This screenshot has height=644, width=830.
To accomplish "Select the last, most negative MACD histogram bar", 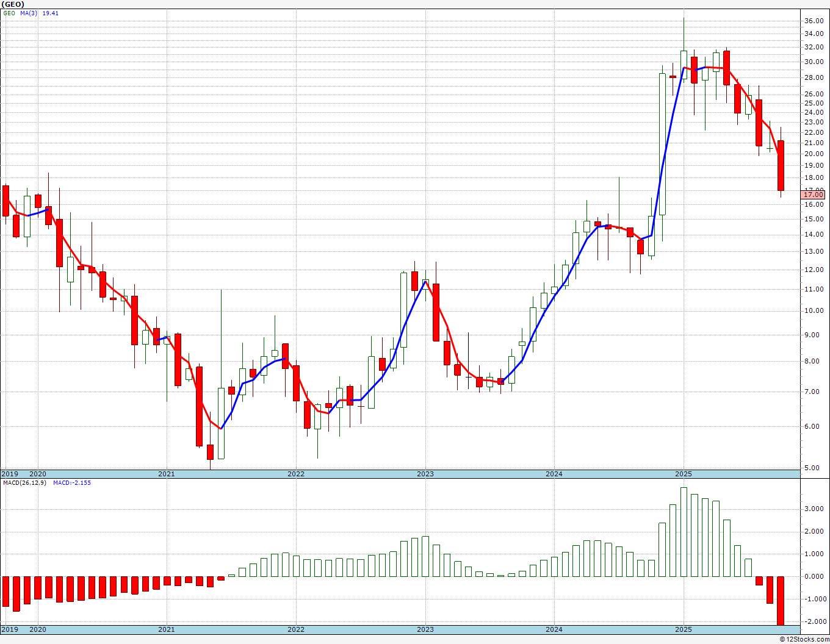I will tap(781, 601).
